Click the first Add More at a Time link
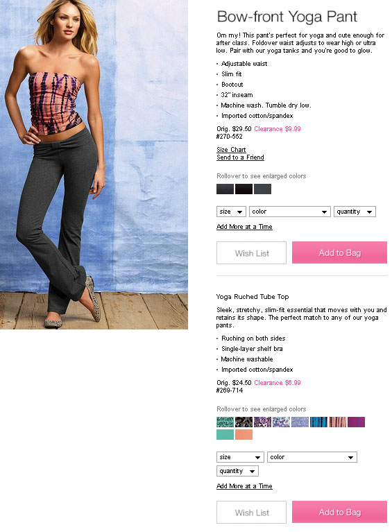The image size is (392, 532). coord(244,227)
